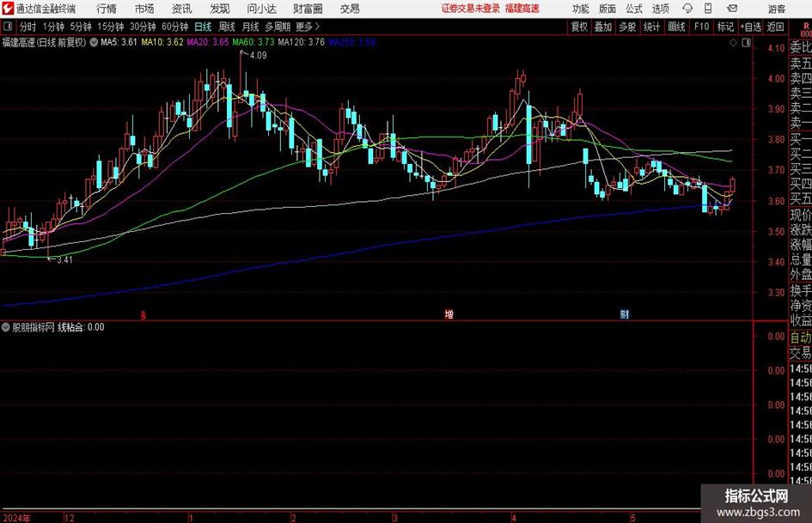The image size is (812, 523).
Task: Click the MA120: 3.76 indicator label
Action: [x=302, y=42]
